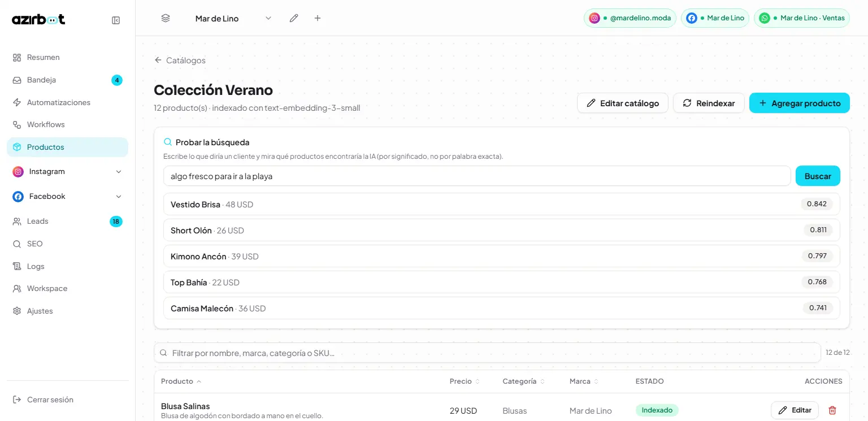
Task: Go back to Catálogos
Action: (x=180, y=60)
